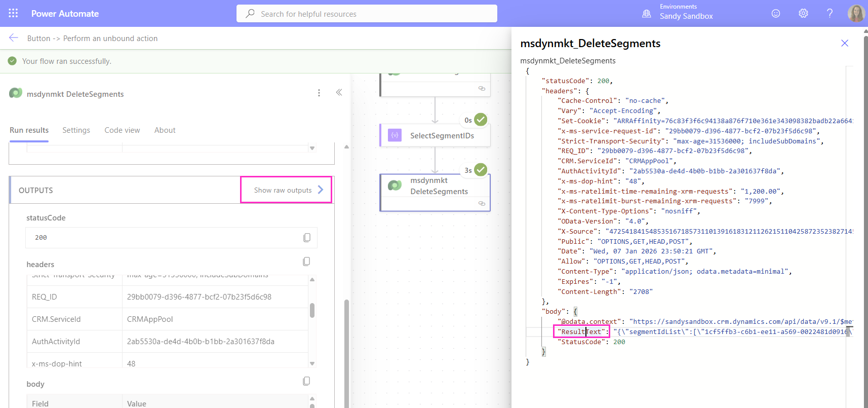
Task: Click the "OData-Version": "4.0" line
Action: 603,221
